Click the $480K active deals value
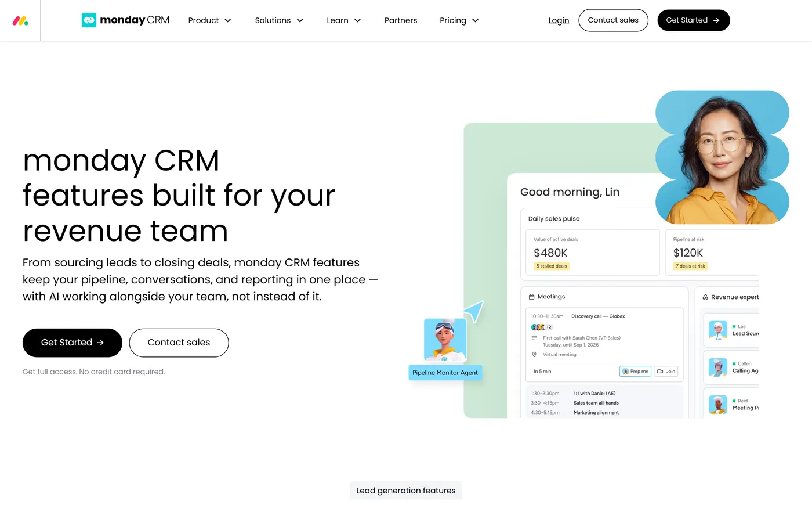 point(550,253)
